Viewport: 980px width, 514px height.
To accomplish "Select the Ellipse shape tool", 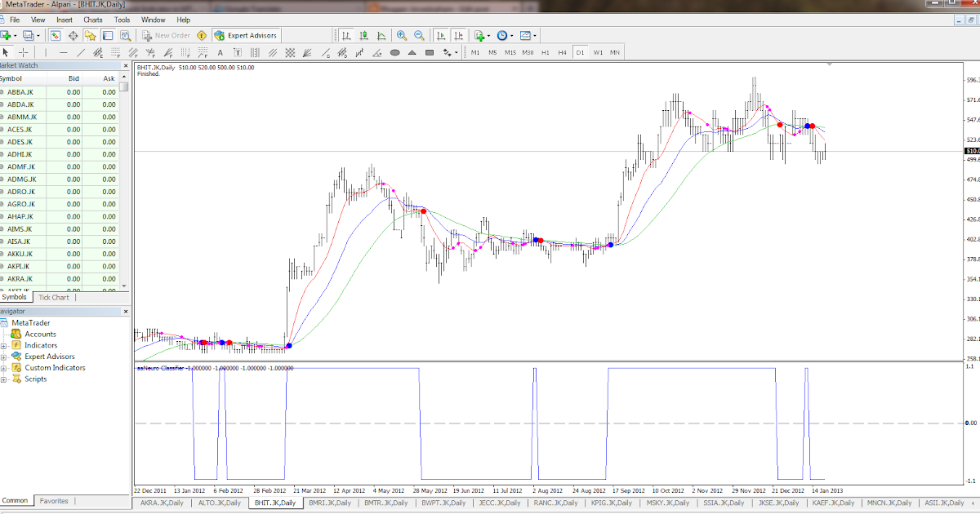I will click(394, 52).
